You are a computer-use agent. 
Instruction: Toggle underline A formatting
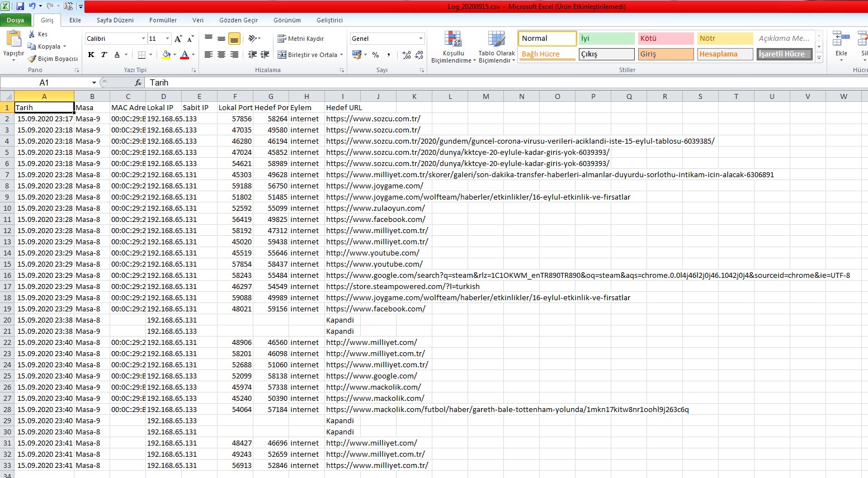(x=117, y=55)
